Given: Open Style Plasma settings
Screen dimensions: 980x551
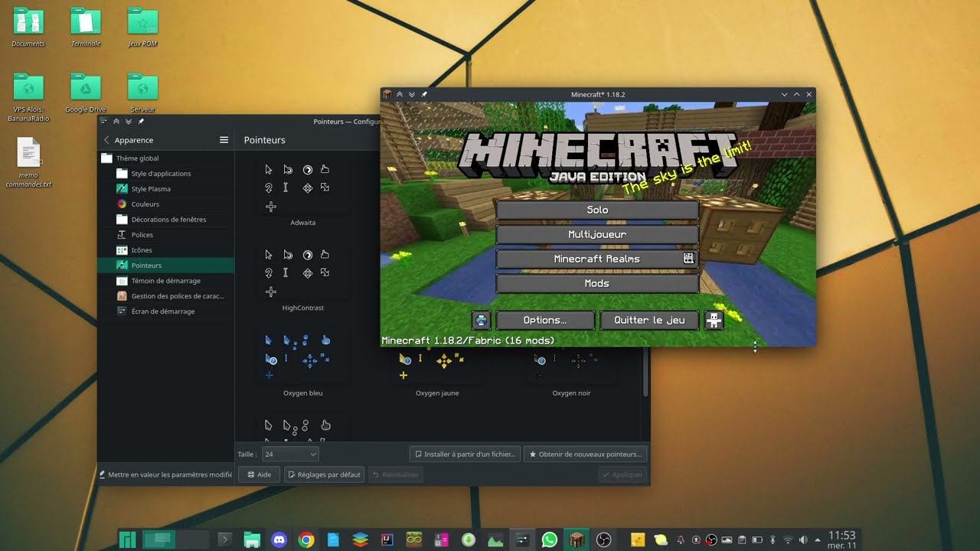Looking at the screenshot, I should click(165, 189).
